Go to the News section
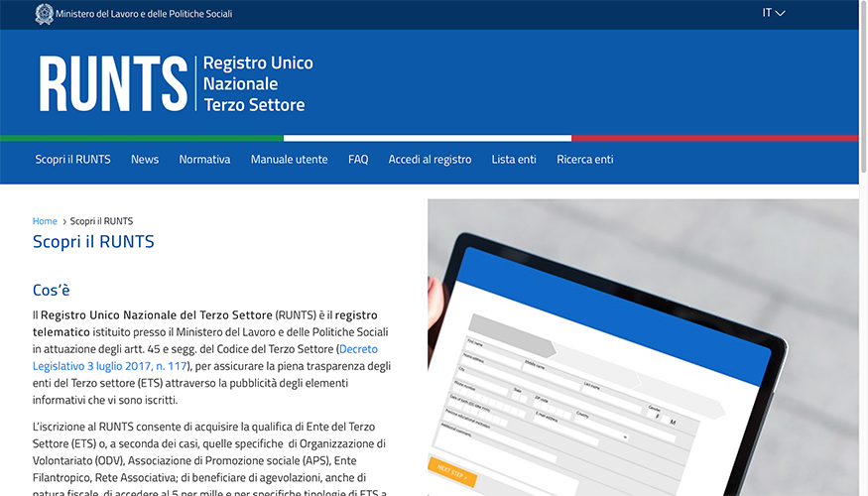 coord(145,160)
